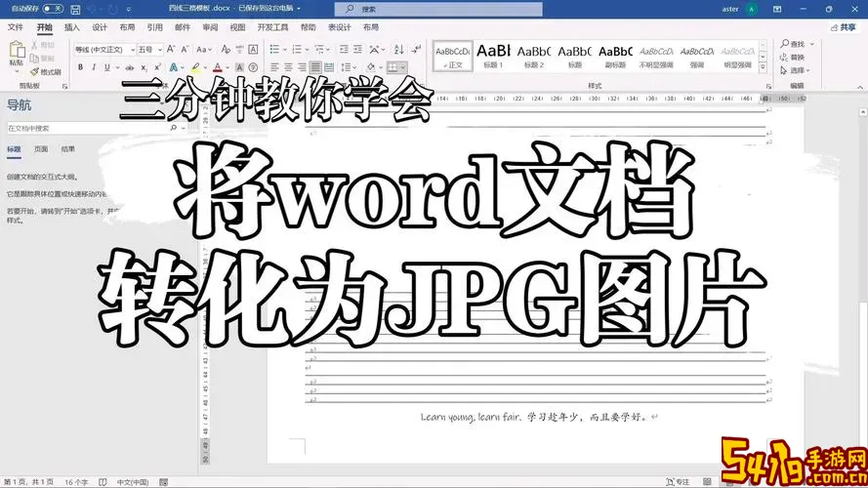Apply the 副标题 style
Viewport: 868px width, 488px height.
coord(615,56)
